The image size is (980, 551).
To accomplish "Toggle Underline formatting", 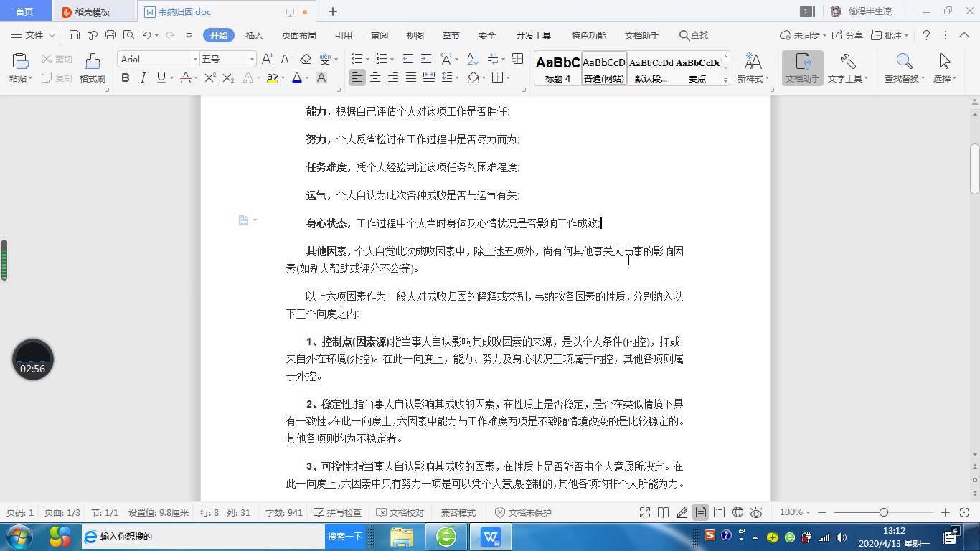I will coord(161,77).
